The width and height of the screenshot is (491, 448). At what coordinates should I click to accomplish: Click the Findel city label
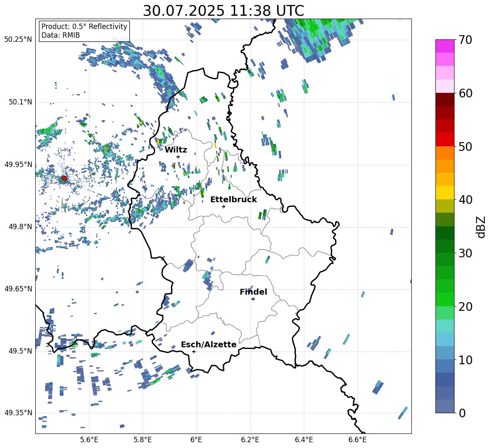253,292
